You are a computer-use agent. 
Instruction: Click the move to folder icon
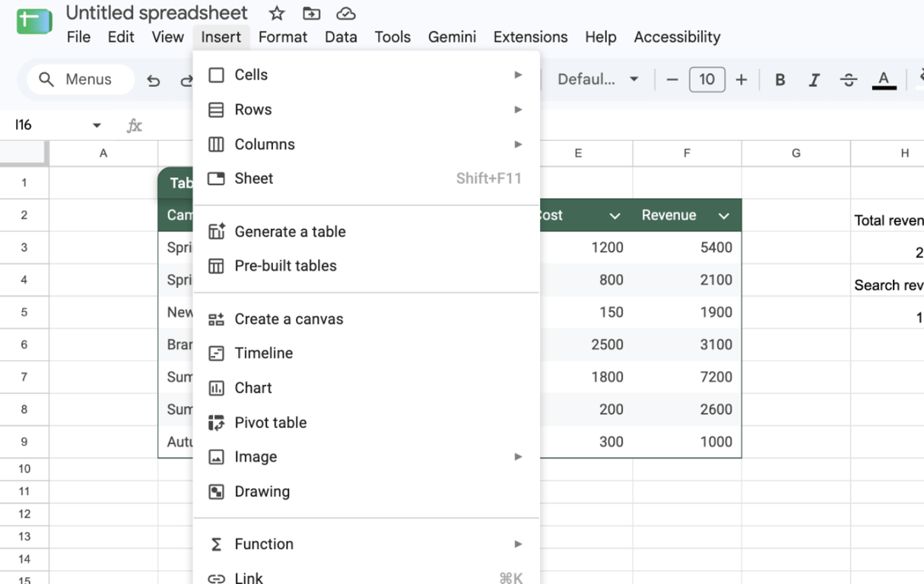tap(311, 14)
